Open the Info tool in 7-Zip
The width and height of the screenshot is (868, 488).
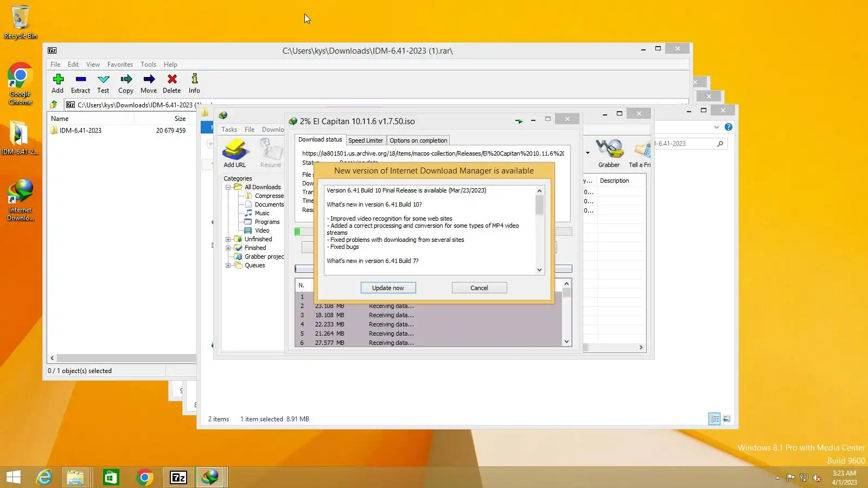click(194, 84)
